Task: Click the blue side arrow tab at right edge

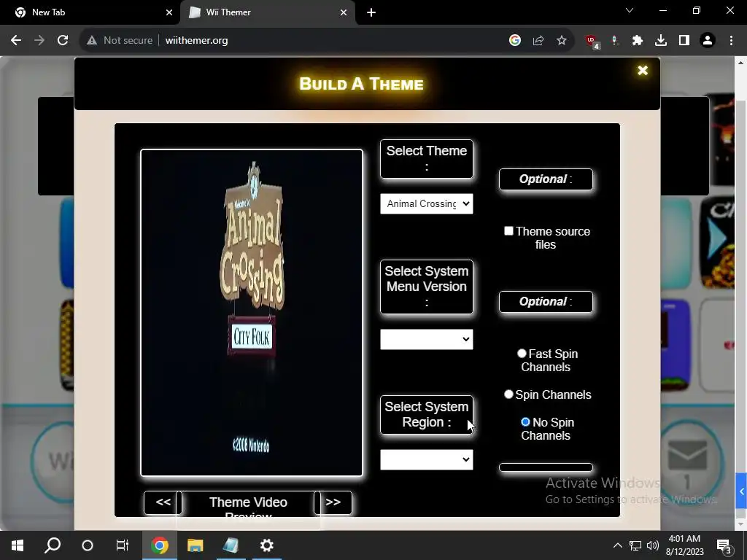Action: [741, 491]
